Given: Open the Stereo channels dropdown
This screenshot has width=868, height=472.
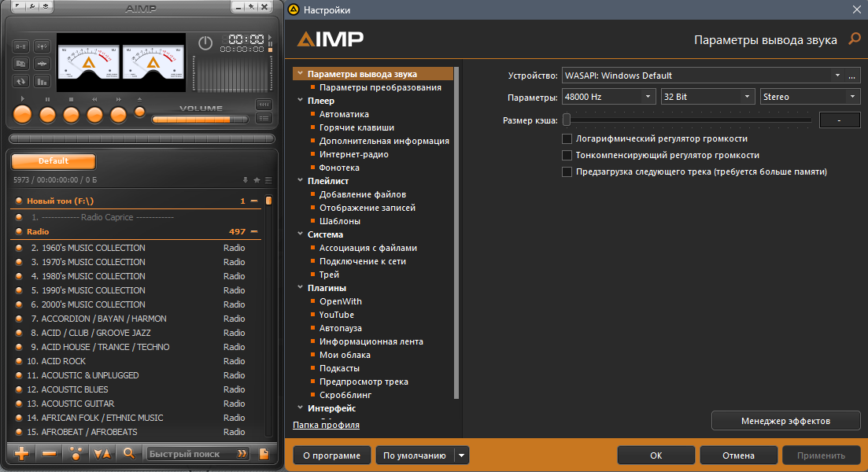Looking at the screenshot, I should click(x=811, y=97).
